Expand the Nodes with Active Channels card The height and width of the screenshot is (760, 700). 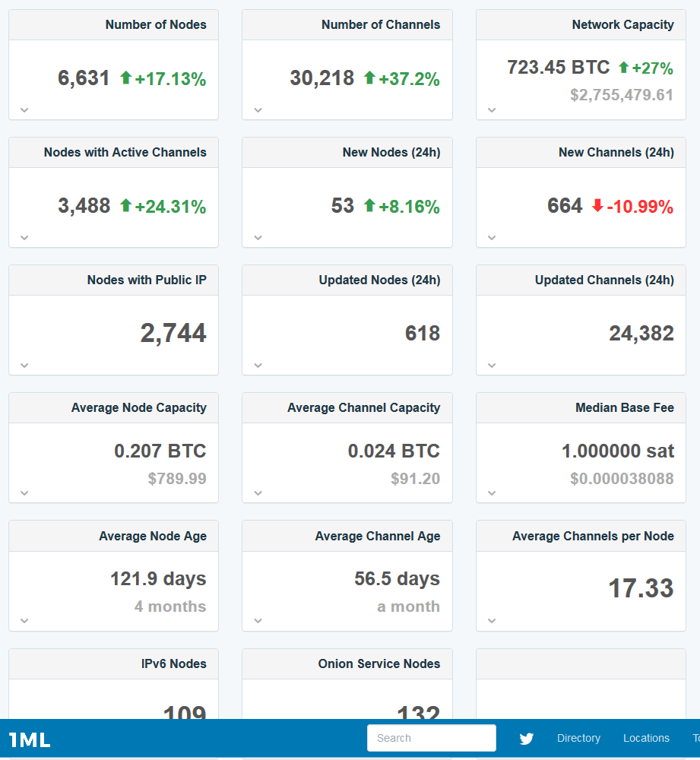(24, 237)
